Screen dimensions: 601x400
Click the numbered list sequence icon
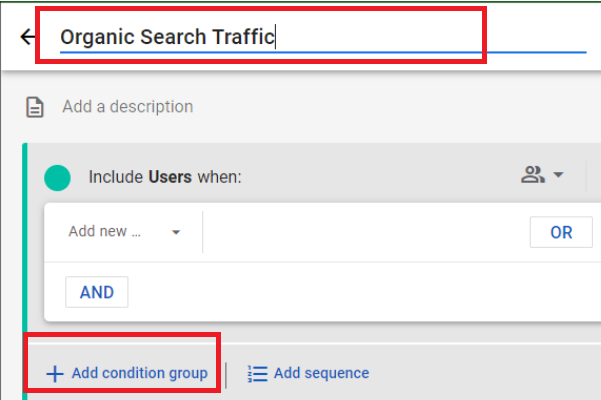click(257, 374)
